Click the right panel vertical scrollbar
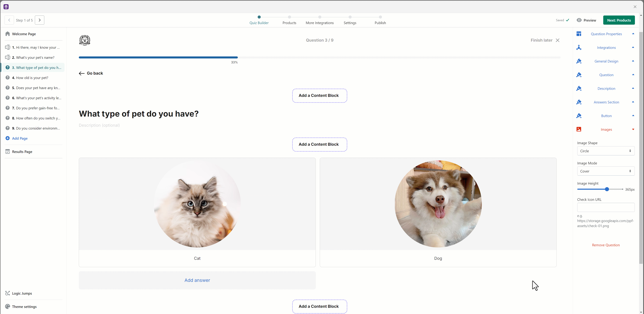Screen dimensions: 644x314 point(641,148)
